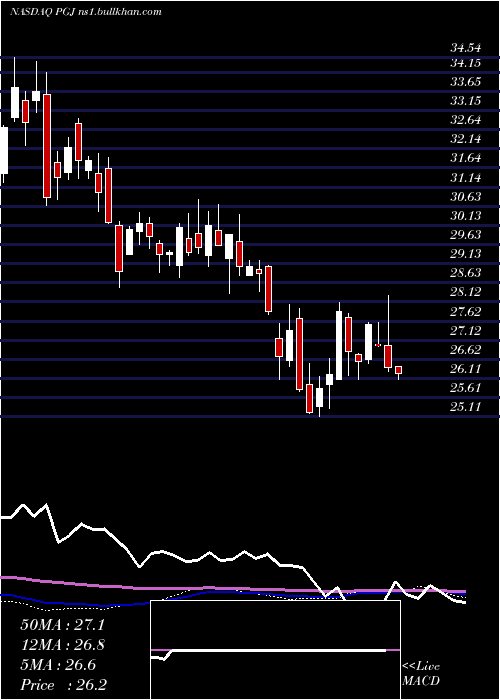Select the 25.11 price axis label
Image resolution: width=500 pixels, height=700 pixels.
(x=466, y=407)
